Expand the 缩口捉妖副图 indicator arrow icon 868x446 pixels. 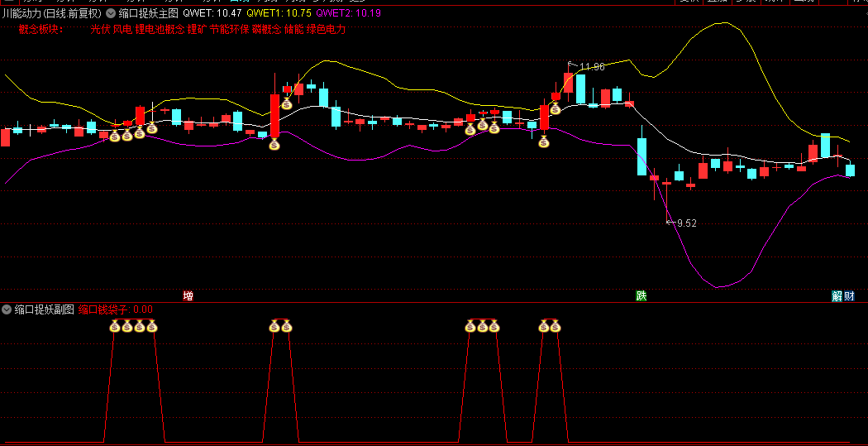(x=7, y=309)
